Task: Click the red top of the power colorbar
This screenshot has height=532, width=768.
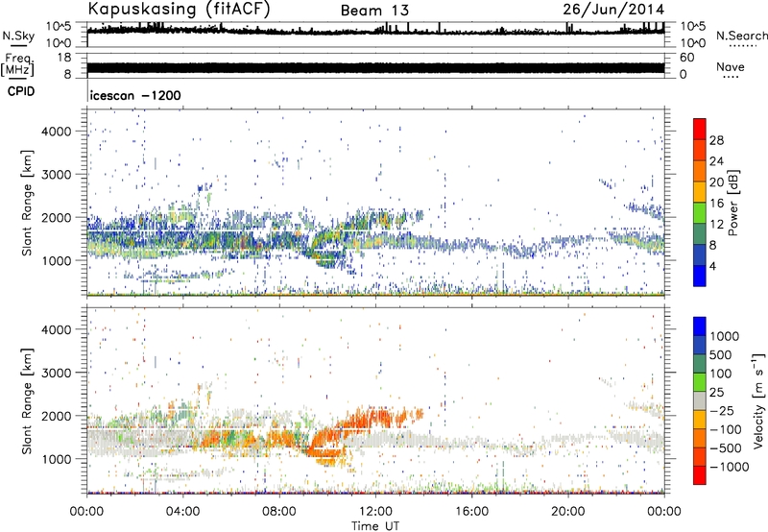Action: coord(700,129)
